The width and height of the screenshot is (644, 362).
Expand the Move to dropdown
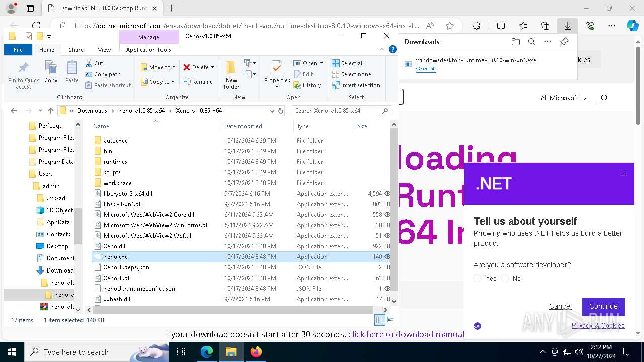174,67
